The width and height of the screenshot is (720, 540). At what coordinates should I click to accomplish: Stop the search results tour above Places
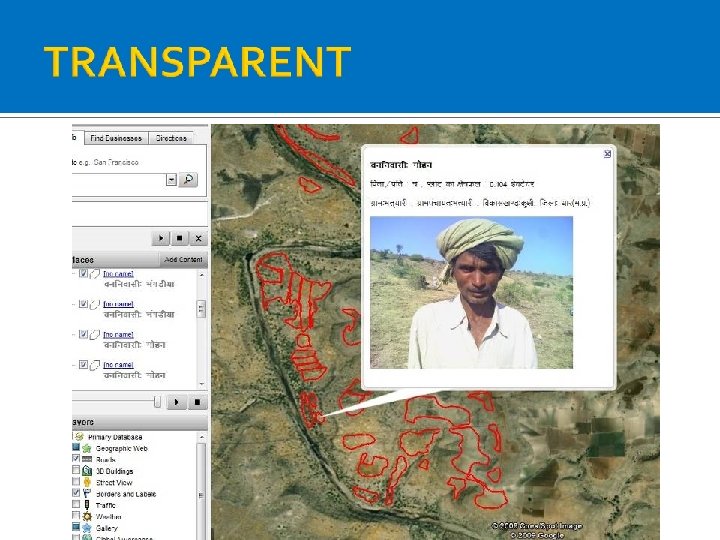click(x=180, y=238)
